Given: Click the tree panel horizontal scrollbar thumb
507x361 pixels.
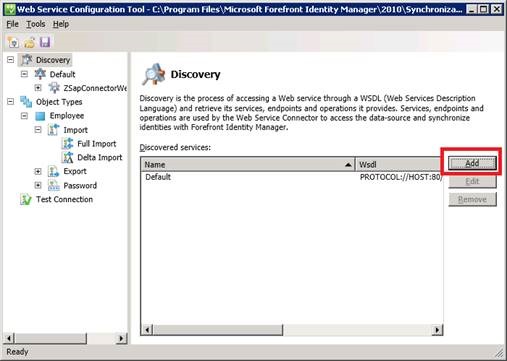Looking at the screenshot, I should 50,338.
